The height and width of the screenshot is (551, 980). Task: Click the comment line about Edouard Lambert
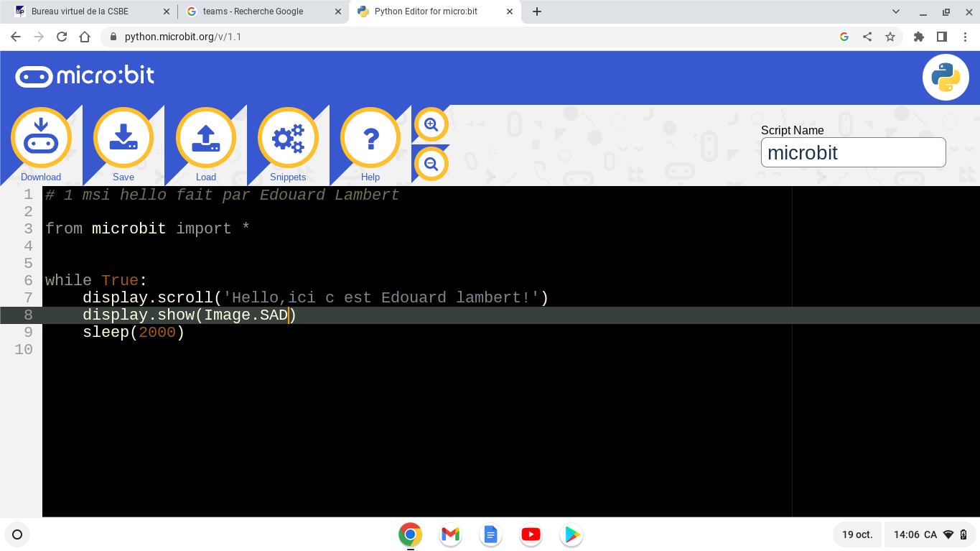click(222, 195)
